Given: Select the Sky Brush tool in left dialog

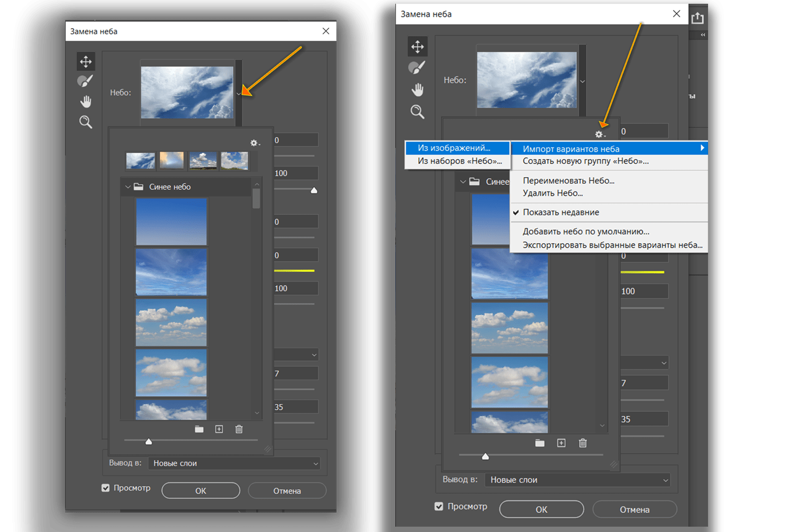Looking at the screenshot, I should 85,81.
